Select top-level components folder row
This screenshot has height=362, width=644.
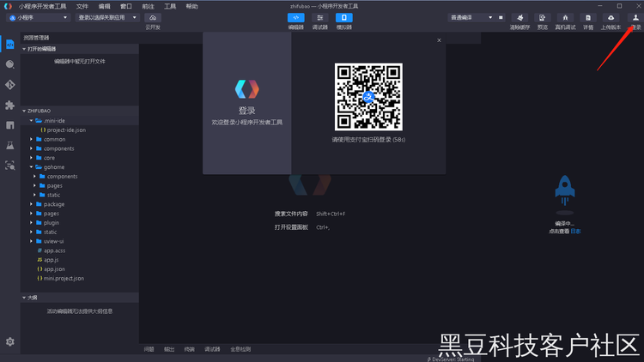pos(80,148)
